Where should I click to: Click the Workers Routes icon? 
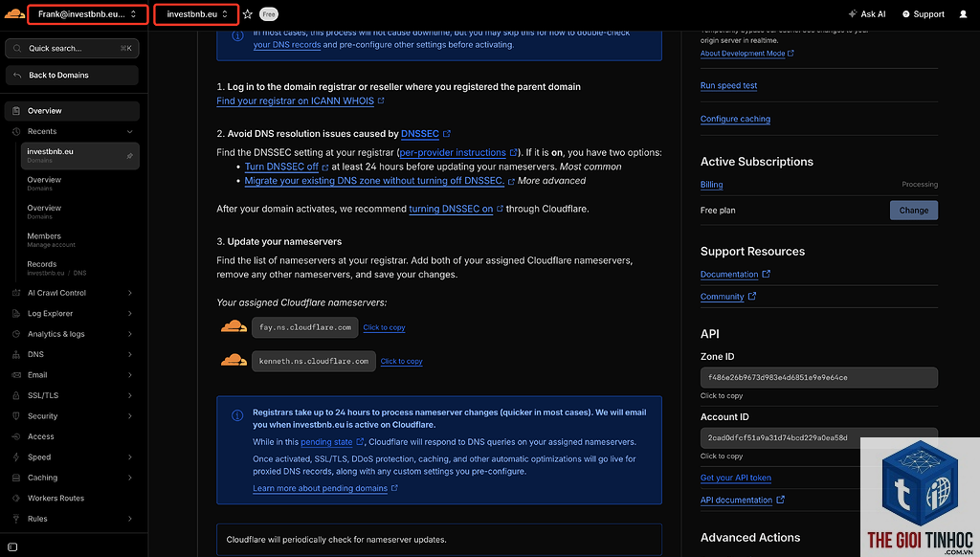point(16,499)
